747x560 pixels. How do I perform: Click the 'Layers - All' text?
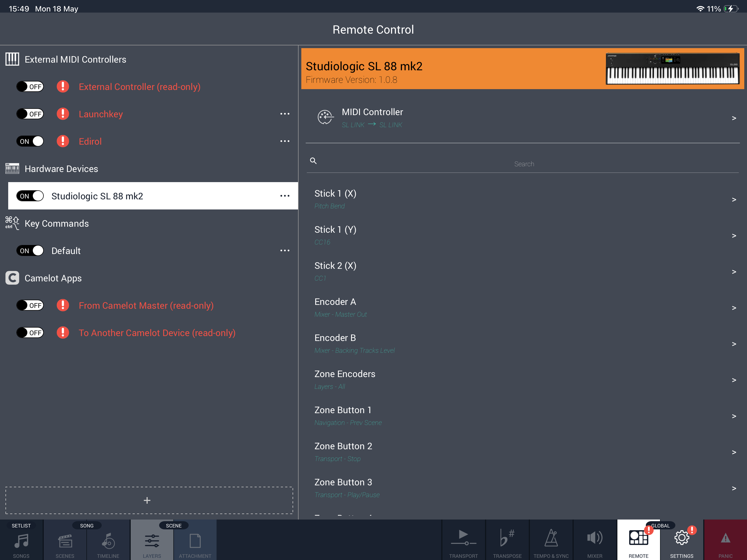329,387
